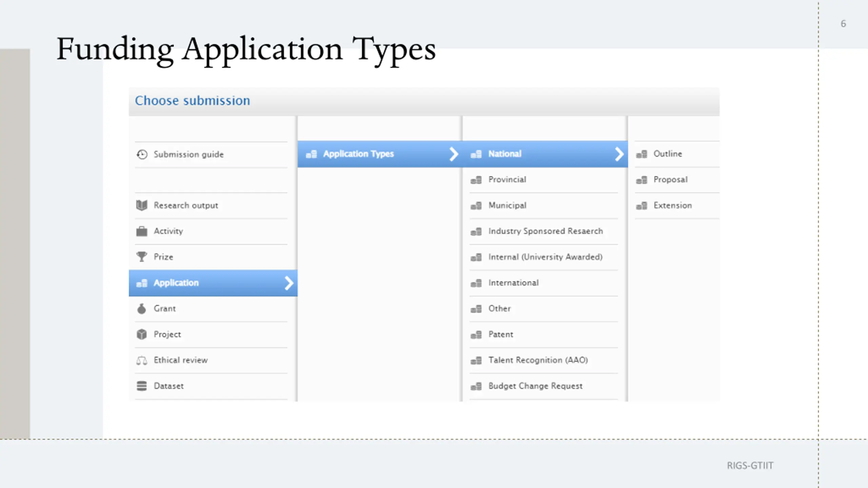Click the Application row's coins icon
Viewport: 868px width, 488px height.
142,283
